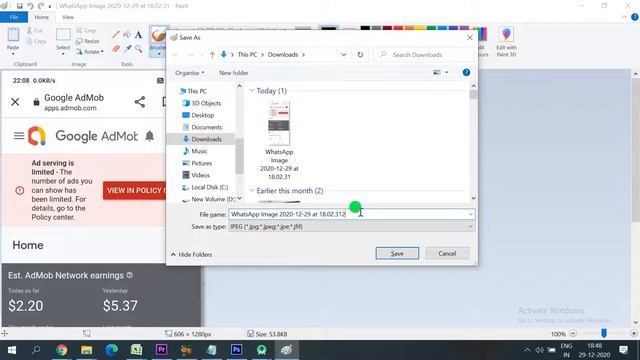The image size is (640, 360).
Task: Click the Select rectangle tool icon
Action: 63,35
